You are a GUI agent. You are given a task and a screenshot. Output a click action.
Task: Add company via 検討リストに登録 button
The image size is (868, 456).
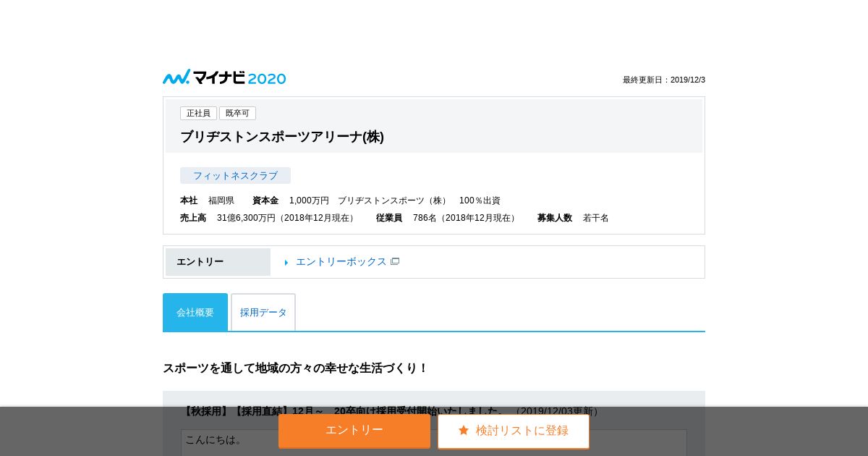tap(514, 431)
